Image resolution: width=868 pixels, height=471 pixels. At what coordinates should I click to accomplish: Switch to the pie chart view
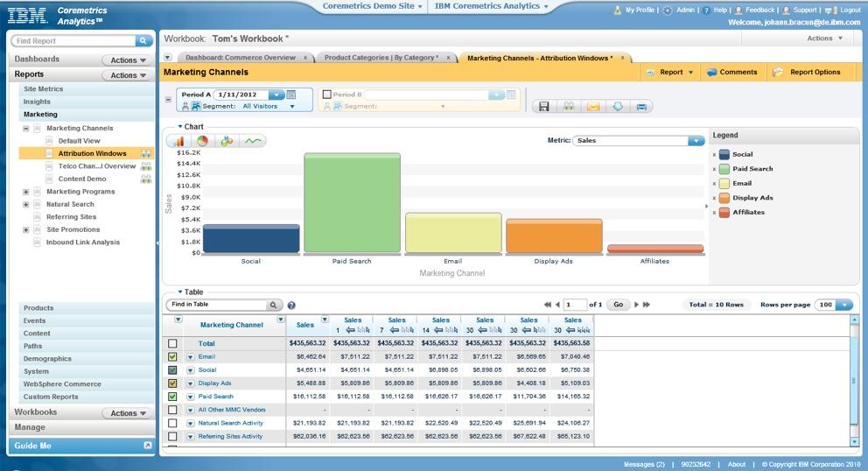pyautogui.click(x=203, y=141)
